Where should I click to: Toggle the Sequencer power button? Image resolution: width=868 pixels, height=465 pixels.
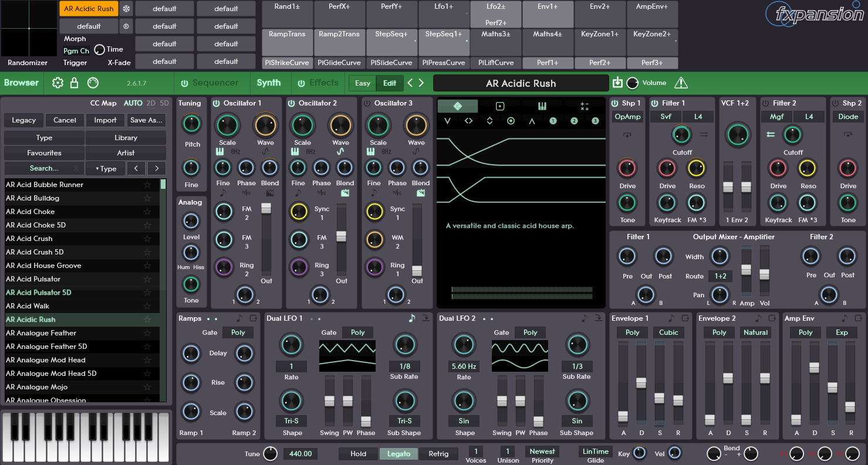(x=185, y=83)
